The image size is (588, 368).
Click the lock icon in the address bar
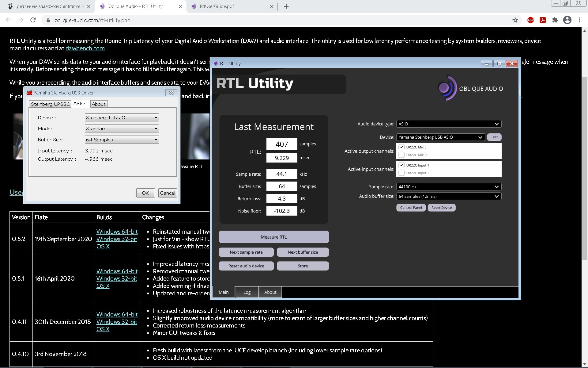(48, 20)
